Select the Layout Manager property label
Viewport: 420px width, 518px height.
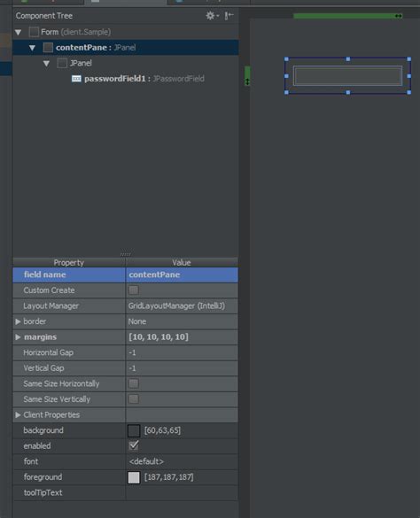coord(51,305)
